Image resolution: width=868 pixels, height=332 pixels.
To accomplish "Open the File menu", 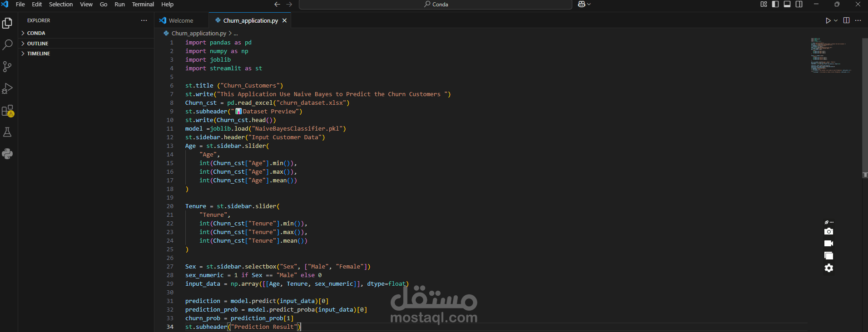I will point(20,4).
